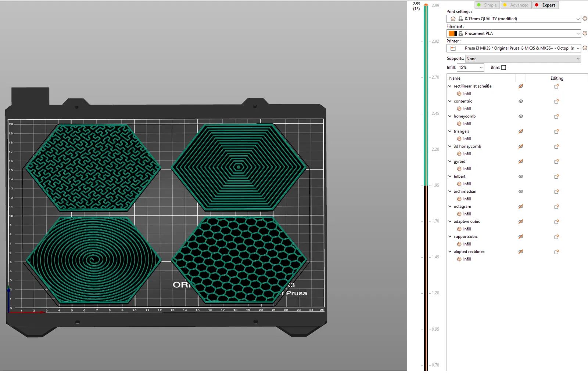
Task: Open the printer settings gear next to Prusa i3 MK3S
Action: [585, 48]
